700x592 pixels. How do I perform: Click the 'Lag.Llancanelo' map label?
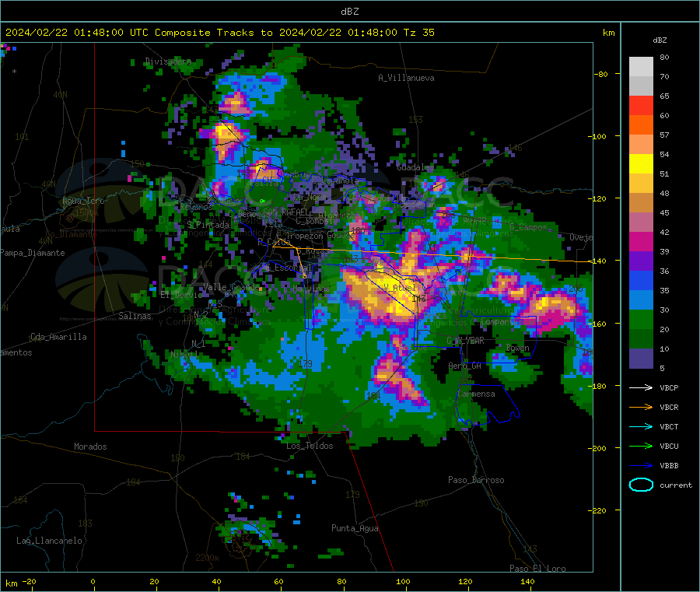(50, 541)
